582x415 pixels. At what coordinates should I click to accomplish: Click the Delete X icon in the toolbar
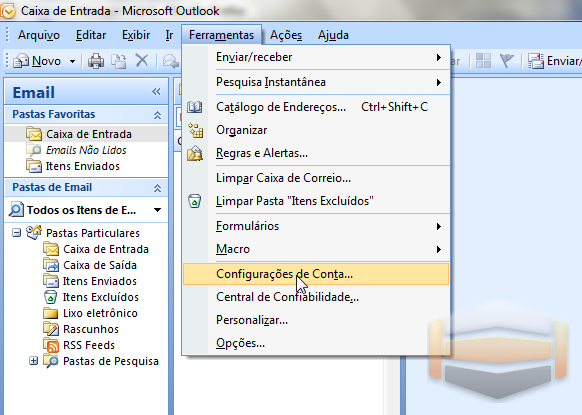click(141, 60)
